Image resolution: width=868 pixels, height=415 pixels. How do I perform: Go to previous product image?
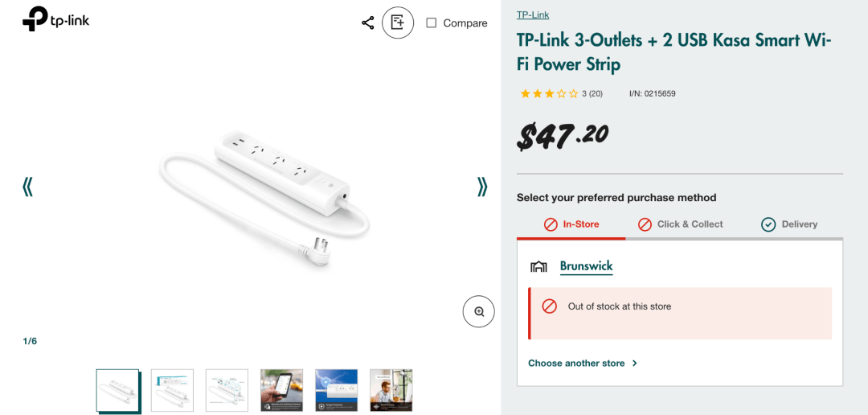(27, 187)
